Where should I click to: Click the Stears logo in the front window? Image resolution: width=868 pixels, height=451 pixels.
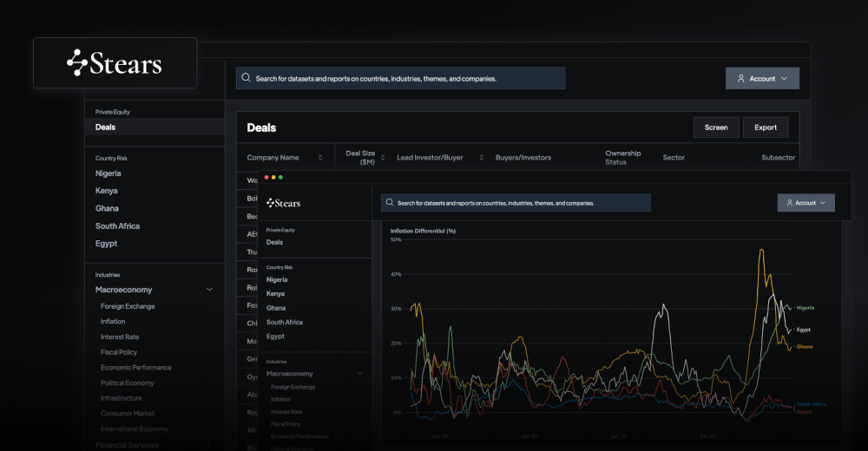[284, 203]
